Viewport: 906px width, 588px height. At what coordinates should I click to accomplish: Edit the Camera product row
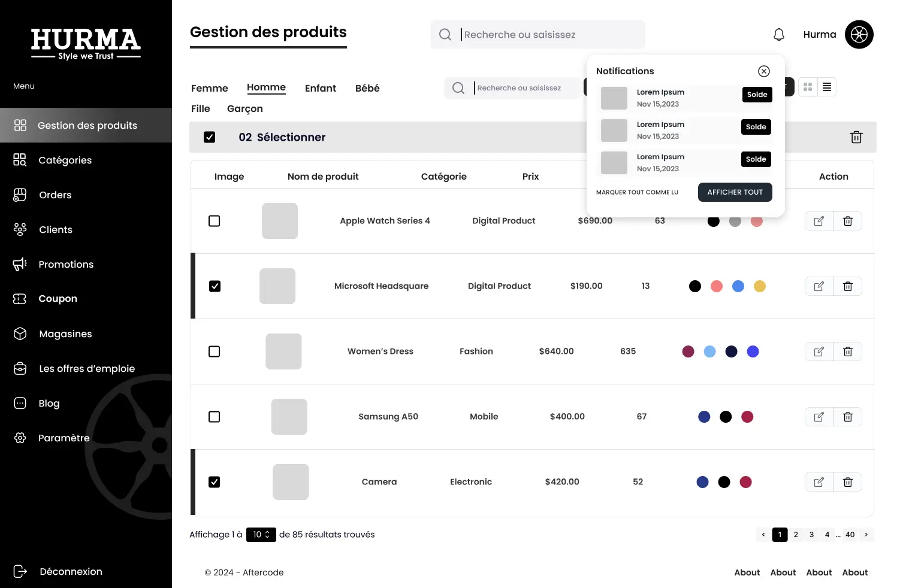(x=819, y=482)
